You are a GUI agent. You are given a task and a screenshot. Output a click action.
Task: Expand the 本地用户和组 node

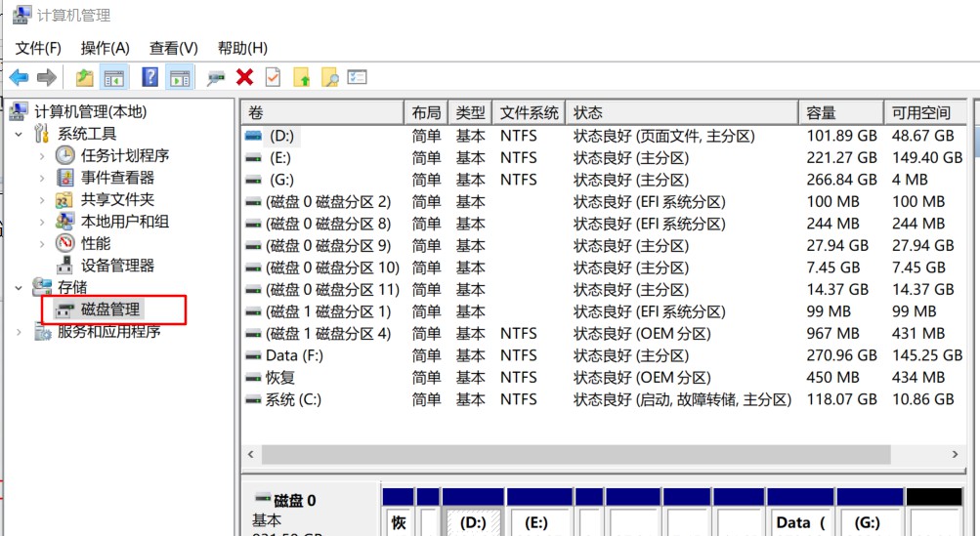[x=42, y=222]
